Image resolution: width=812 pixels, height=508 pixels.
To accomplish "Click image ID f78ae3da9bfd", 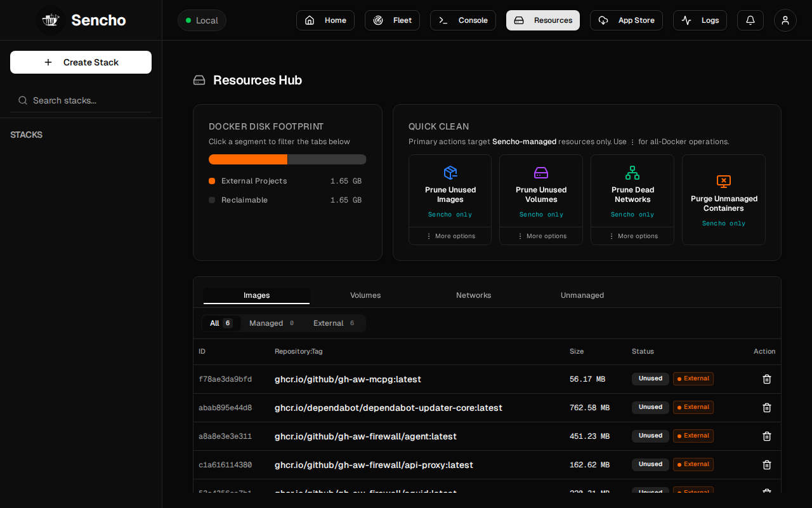I will click(225, 379).
